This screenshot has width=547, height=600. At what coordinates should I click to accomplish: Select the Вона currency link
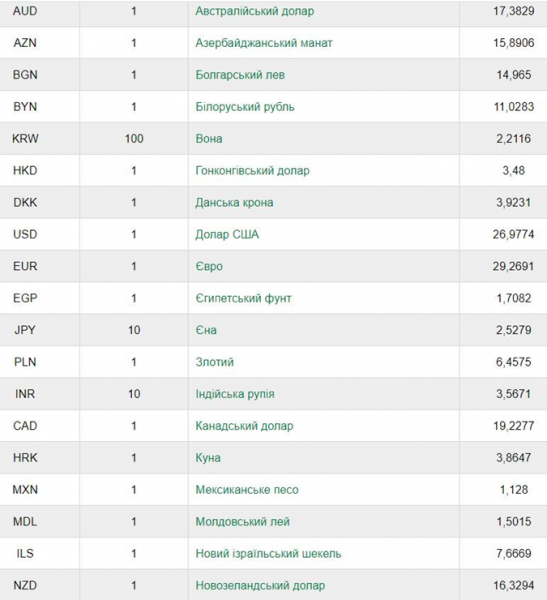tap(209, 139)
